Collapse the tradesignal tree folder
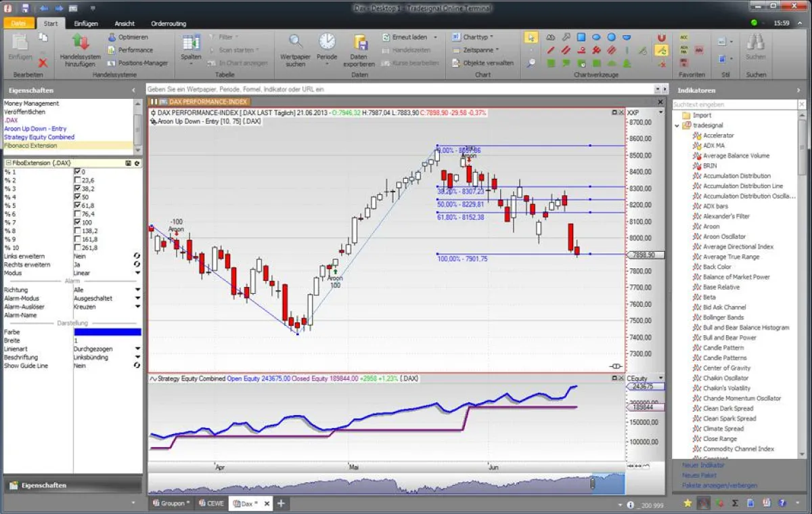Screen dimensions: 812x514 (x=677, y=125)
